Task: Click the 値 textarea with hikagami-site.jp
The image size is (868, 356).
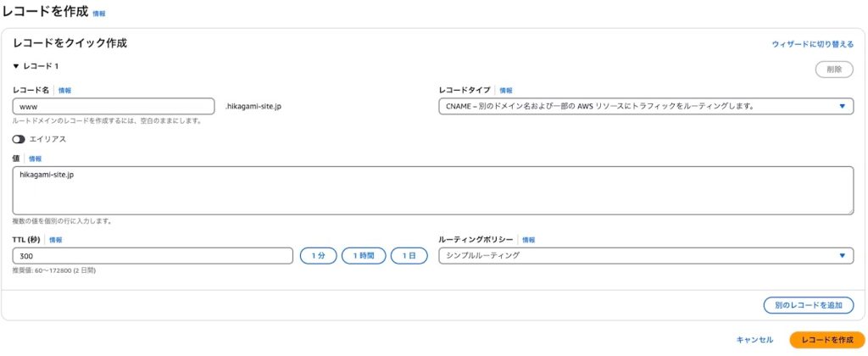Action: pos(432,190)
